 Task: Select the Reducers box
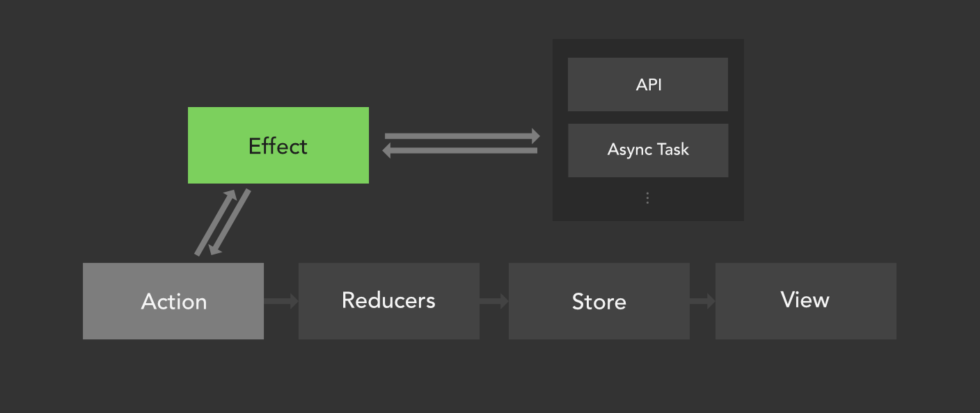[x=388, y=301]
